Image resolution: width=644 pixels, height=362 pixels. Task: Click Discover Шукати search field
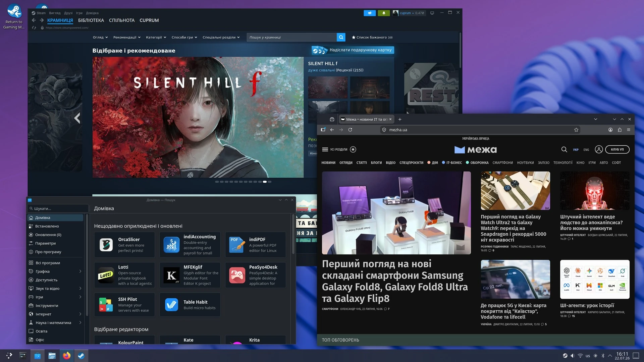(x=58, y=208)
